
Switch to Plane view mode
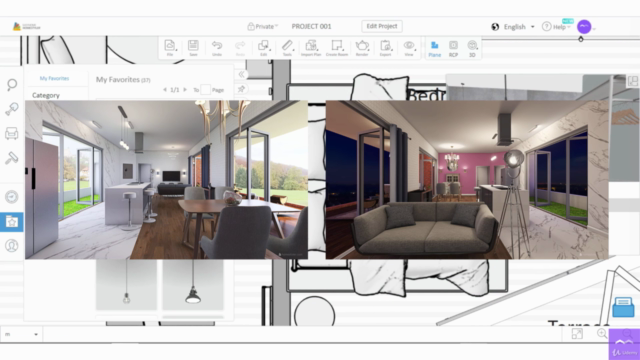[435, 49]
